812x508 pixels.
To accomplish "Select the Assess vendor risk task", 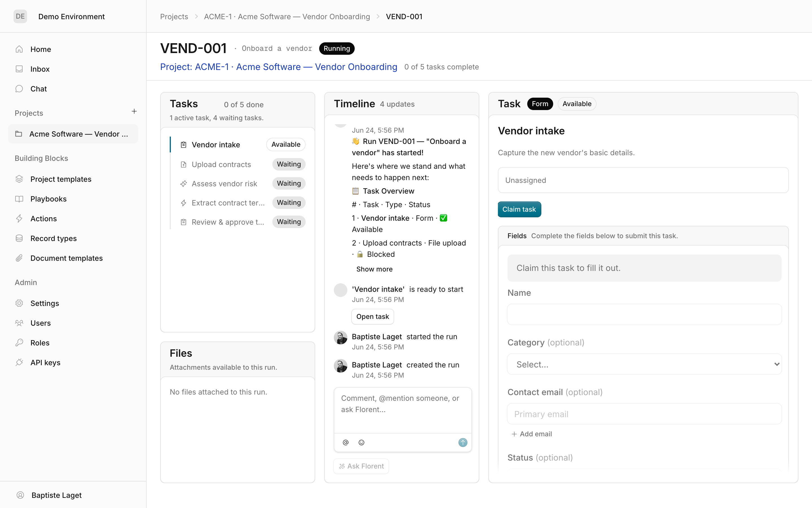I will 238,183.
